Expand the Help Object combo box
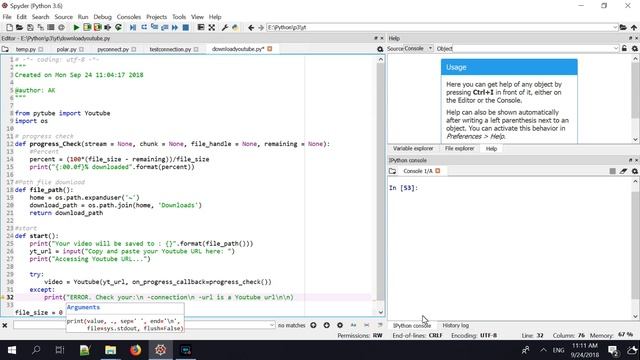This screenshot has height=360, width=640. 616,49
